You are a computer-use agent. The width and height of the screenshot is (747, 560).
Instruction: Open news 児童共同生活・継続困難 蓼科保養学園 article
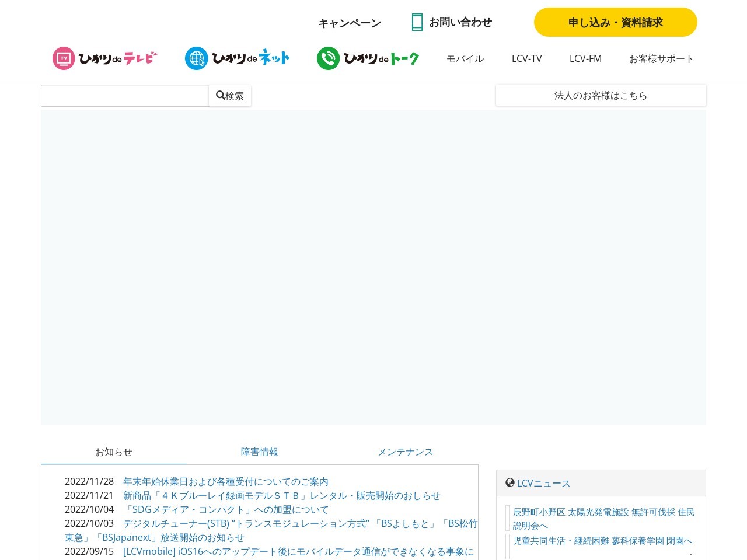pos(603,541)
